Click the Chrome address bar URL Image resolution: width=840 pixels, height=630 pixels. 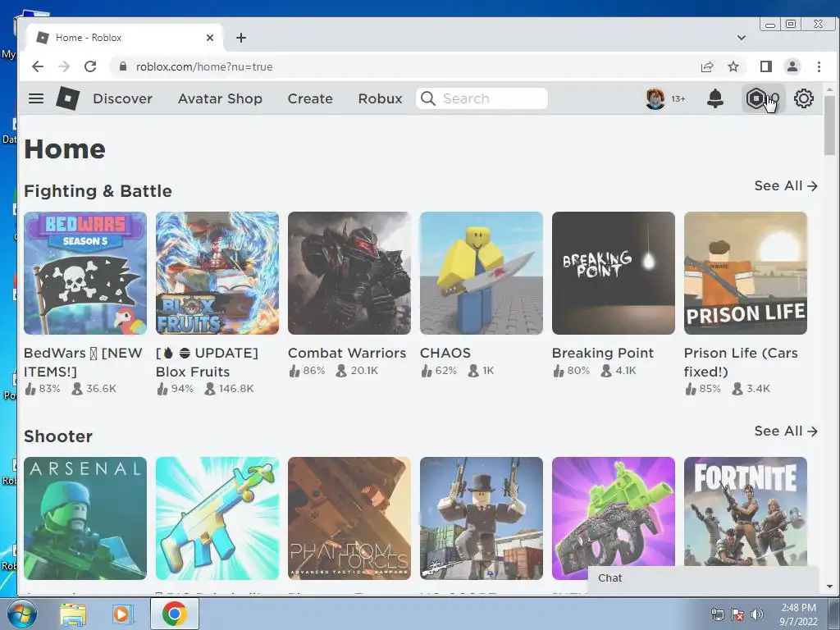204,66
